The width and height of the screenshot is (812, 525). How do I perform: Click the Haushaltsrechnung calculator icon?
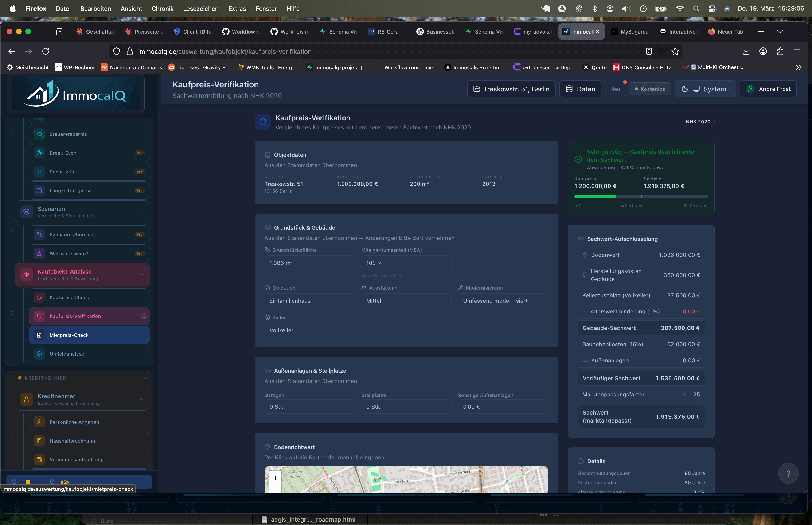[x=39, y=441]
